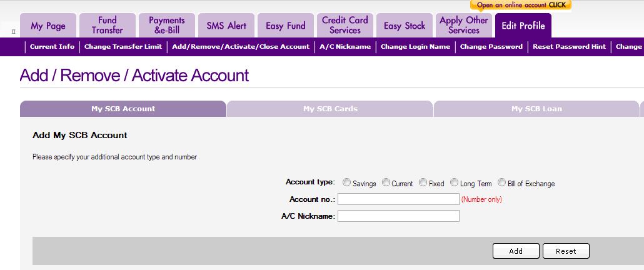Click the 'Please specify your additional account' text
The width and height of the screenshot is (644, 270).
coord(115,157)
